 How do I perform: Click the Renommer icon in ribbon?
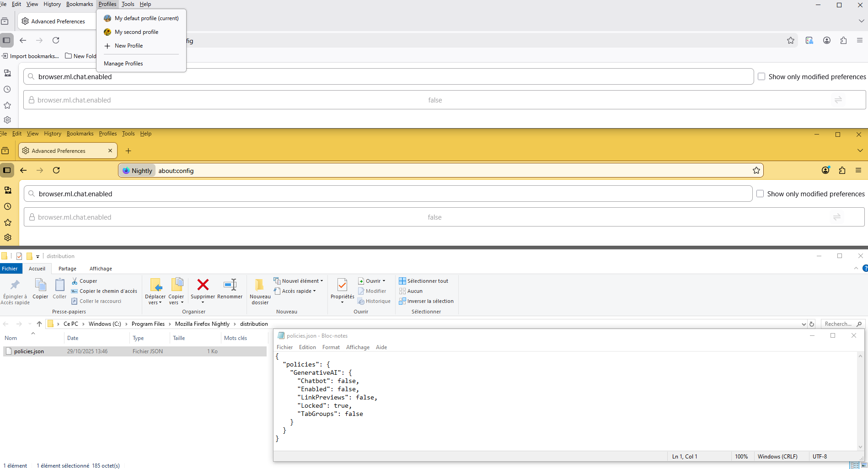[x=230, y=285]
